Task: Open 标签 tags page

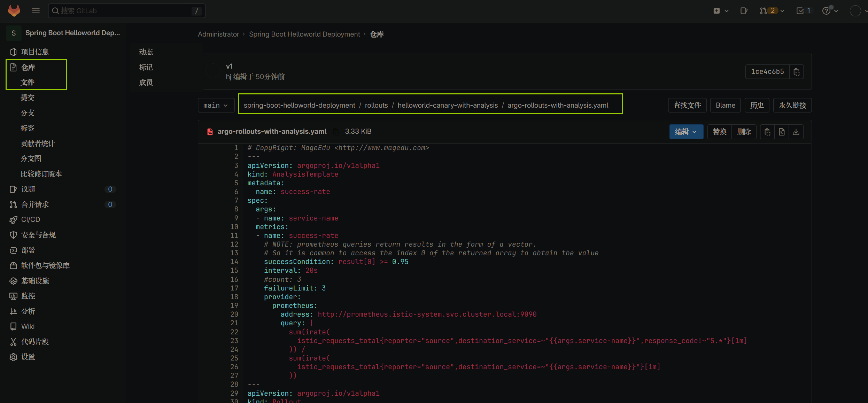Action: click(28, 128)
